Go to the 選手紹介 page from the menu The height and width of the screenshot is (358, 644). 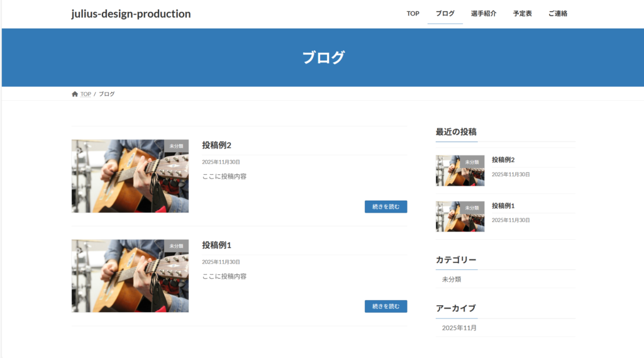[x=483, y=14]
